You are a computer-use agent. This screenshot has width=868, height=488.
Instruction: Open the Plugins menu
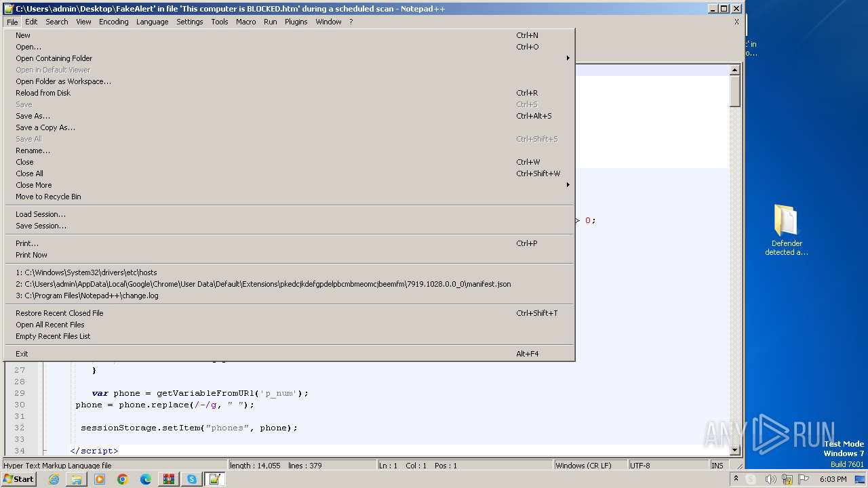pyautogui.click(x=296, y=22)
